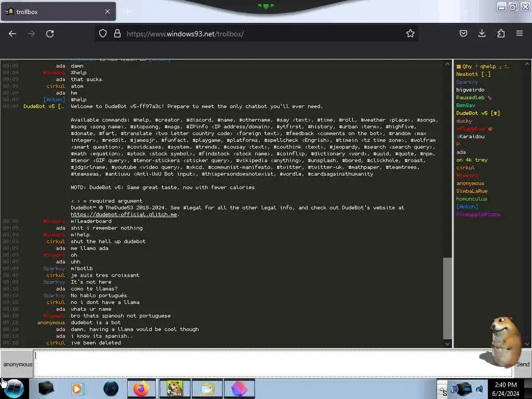The width and height of the screenshot is (532, 399).
Task: Select 'Qhy' entry atop user list
Action: (483, 66)
